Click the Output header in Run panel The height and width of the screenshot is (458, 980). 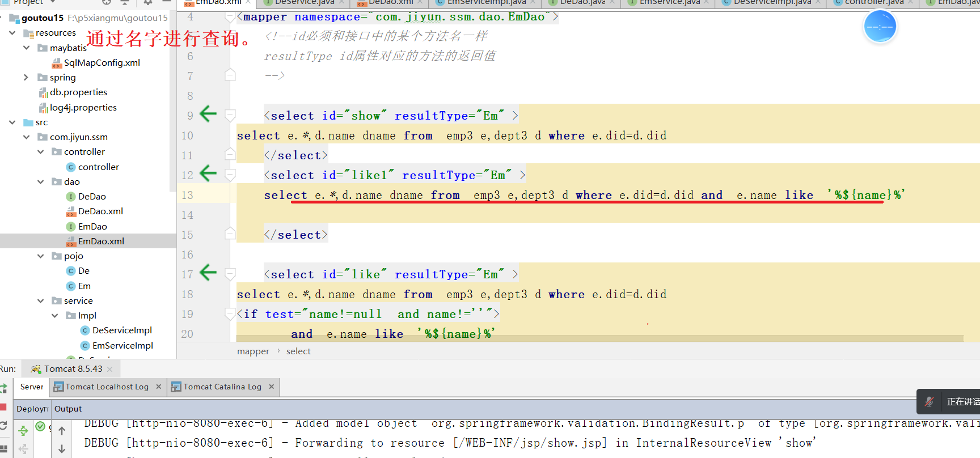click(68, 409)
